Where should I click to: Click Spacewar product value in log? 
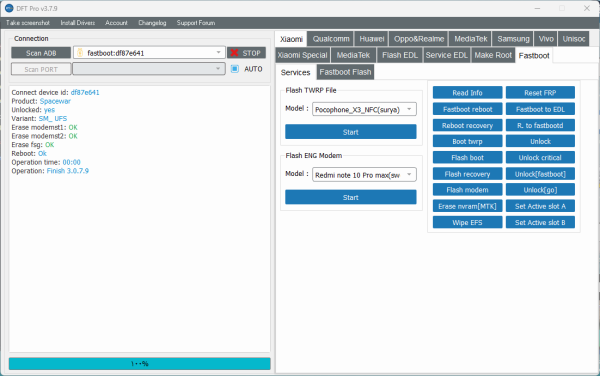click(55, 101)
